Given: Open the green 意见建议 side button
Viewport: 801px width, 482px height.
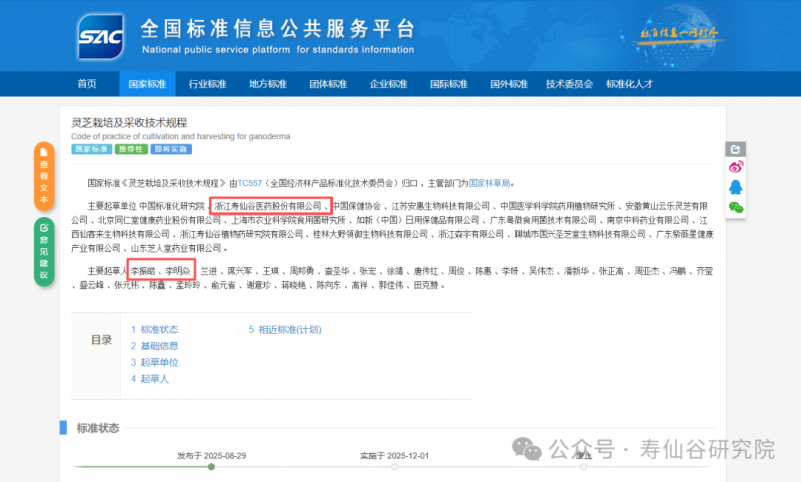Looking at the screenshot, I should pyautogui.click(x=44, y=252).
